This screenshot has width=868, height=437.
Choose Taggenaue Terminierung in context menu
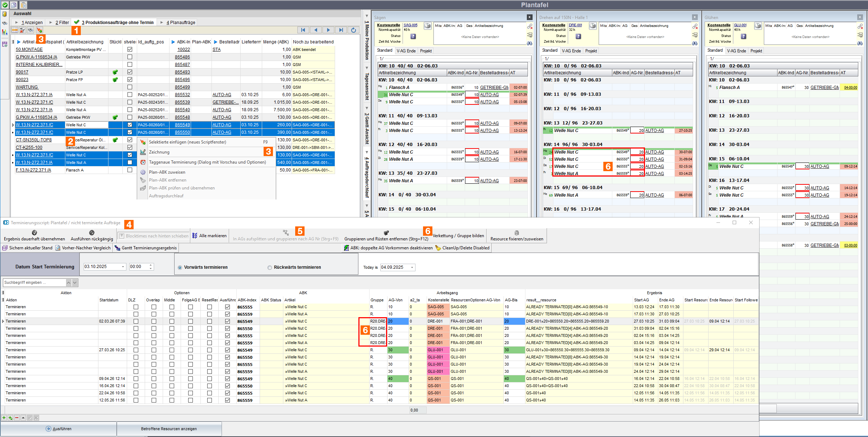[207, 162]
